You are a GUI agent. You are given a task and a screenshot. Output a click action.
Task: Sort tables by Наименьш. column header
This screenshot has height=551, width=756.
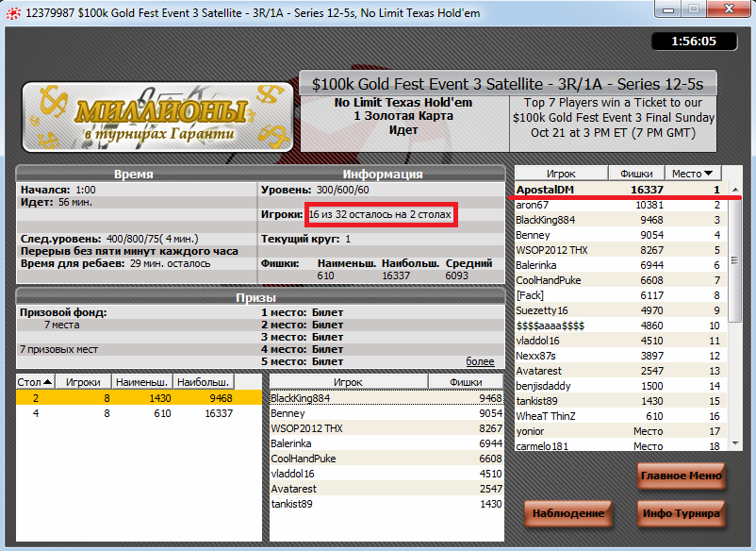point(141,382)
